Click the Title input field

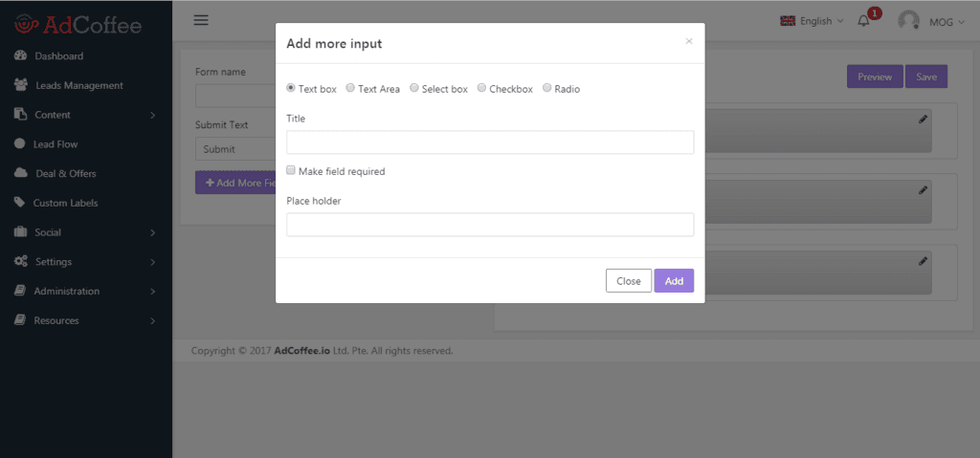[490, 142]
